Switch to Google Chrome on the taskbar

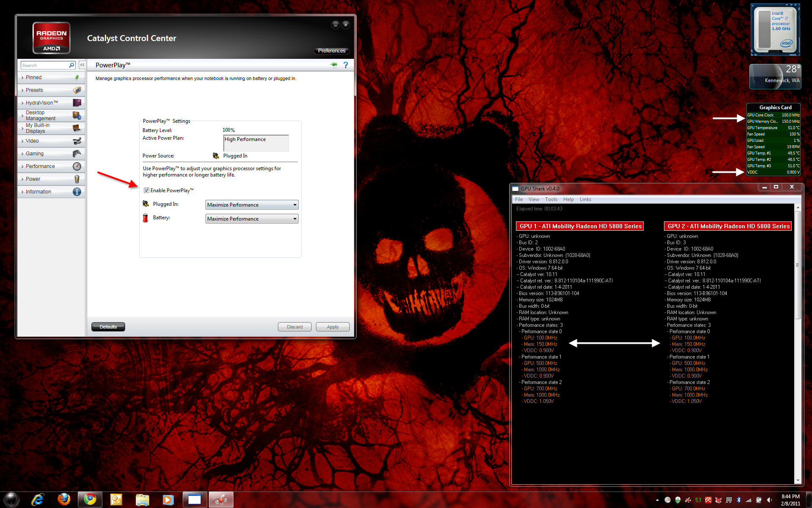pos(90,500)
